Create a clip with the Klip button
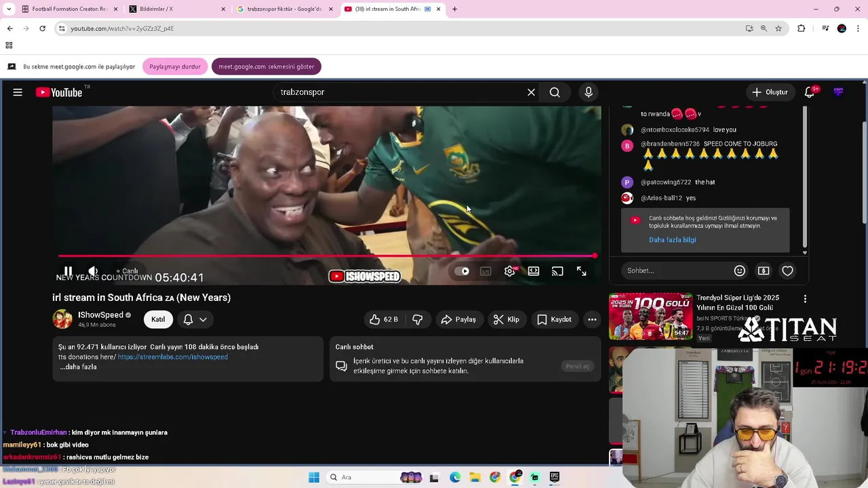The height and width of the screenshot is (488, 868). coord(507,319)
